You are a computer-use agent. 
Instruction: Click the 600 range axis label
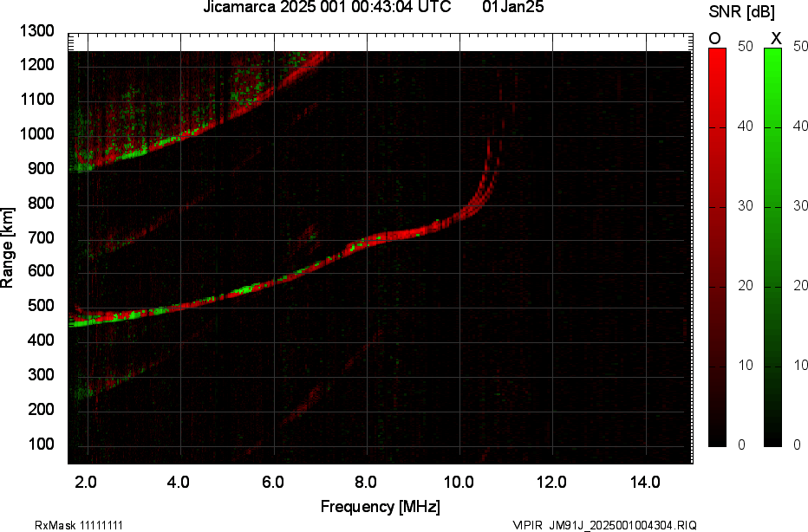(x=41, y=271)
